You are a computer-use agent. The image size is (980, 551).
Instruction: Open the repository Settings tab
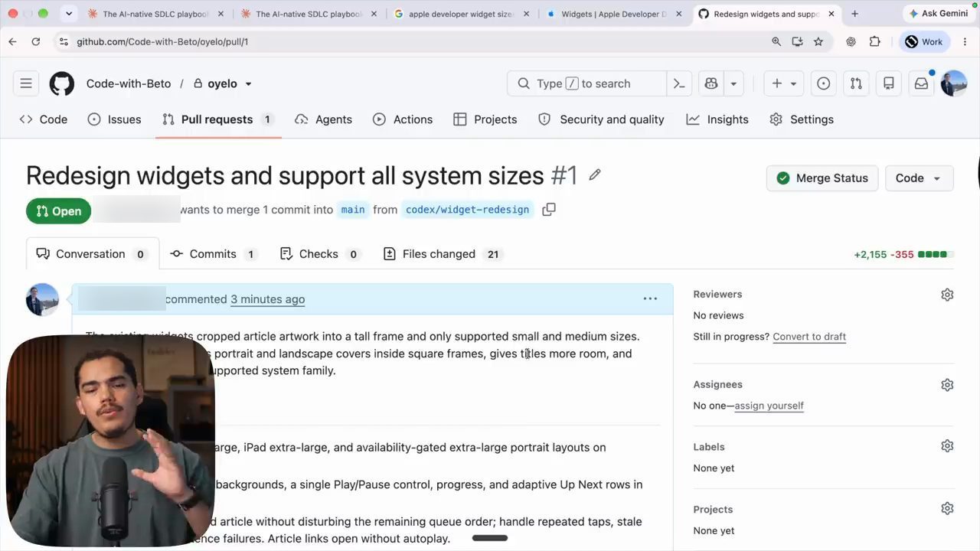802,119
